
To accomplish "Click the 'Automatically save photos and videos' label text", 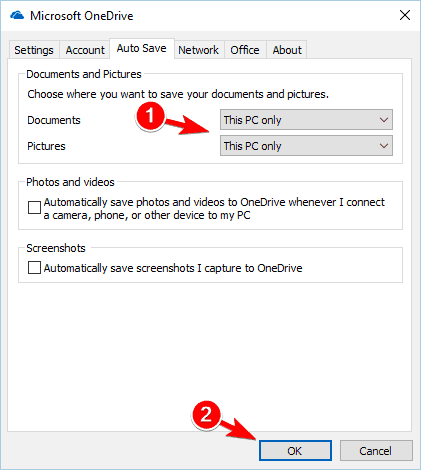I will point(214,209).
